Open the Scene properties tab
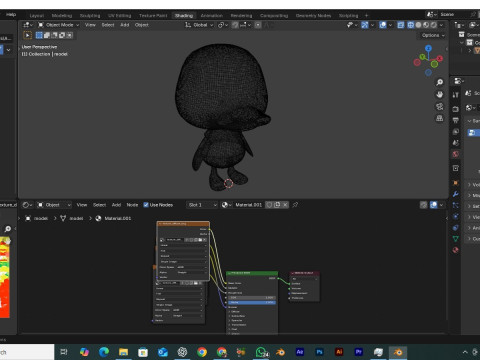 coord(456,143)
